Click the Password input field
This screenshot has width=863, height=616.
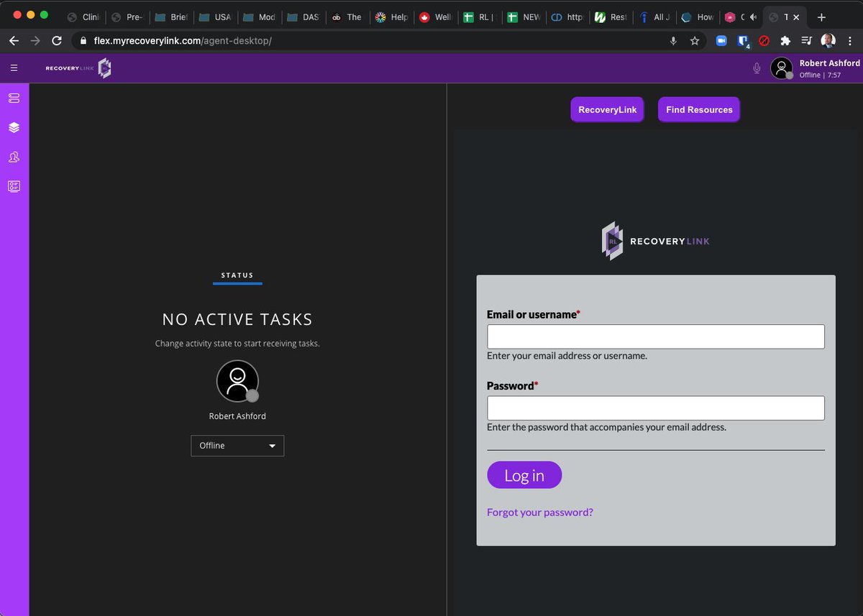pos(656,408)
